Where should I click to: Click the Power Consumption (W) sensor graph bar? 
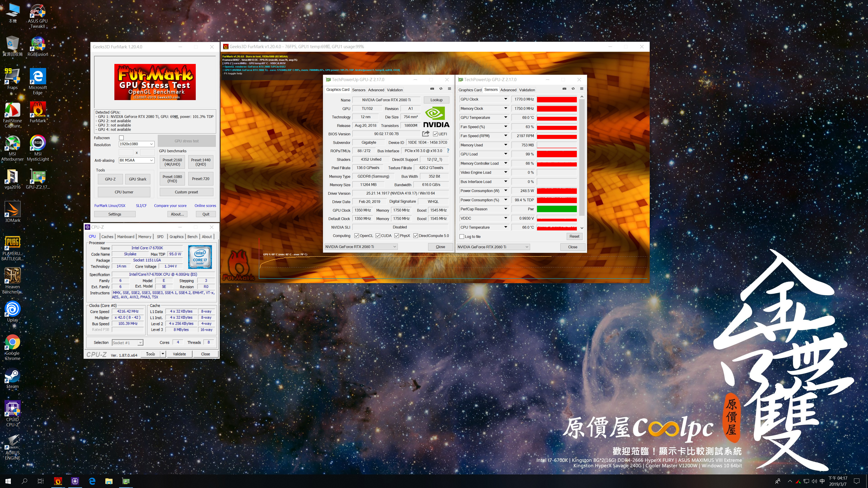557,191
